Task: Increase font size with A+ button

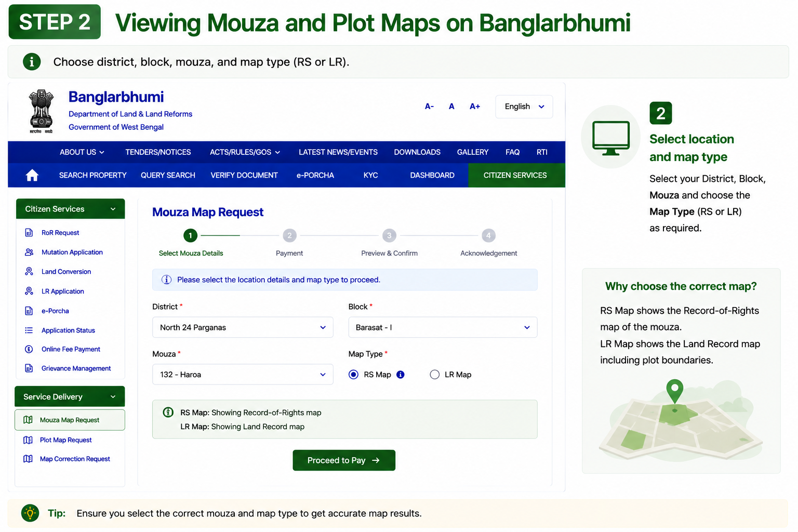Action: click(475, 107)
